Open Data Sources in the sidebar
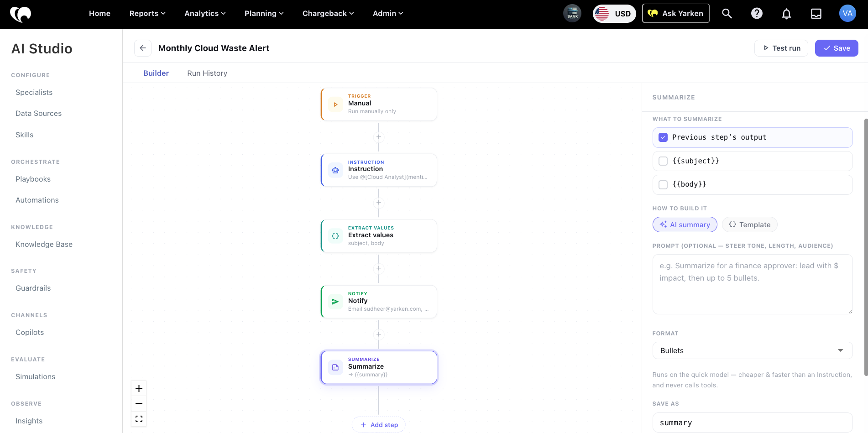The height and width of the screenshot is (433, 868). tap(39, 113)
